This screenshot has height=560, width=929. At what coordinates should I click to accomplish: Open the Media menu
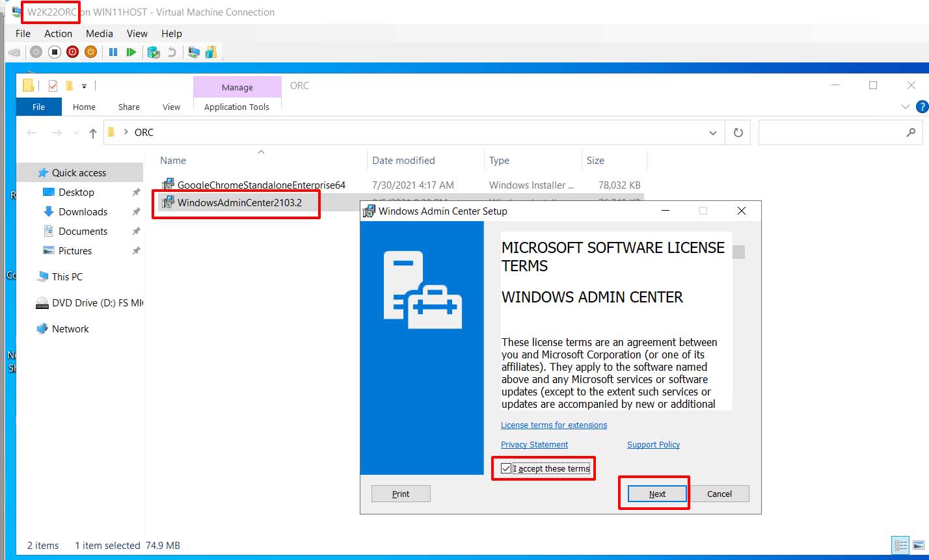tap(100, 34)
